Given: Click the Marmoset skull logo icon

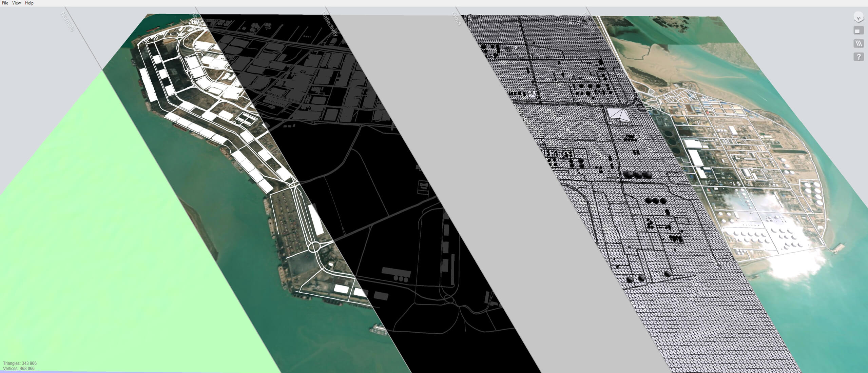Looking at the screenshot, I should (859, 17).
